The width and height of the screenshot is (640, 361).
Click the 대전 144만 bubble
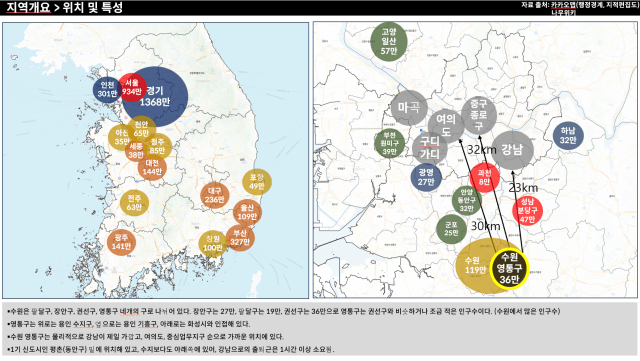(152, 167)
